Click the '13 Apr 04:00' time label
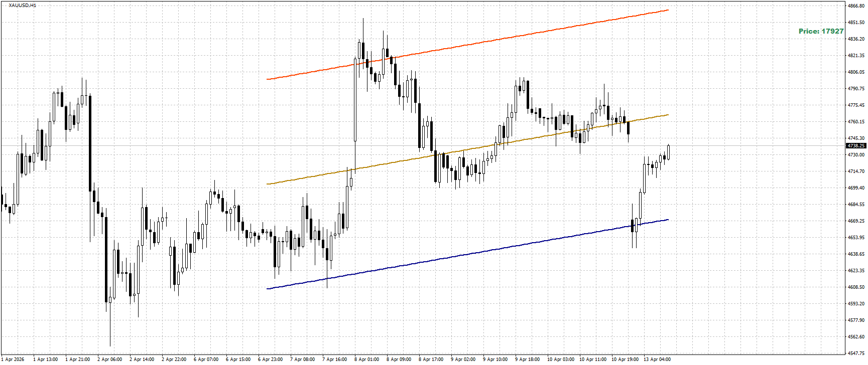This screenshot has height=365, width=868. 657,359
